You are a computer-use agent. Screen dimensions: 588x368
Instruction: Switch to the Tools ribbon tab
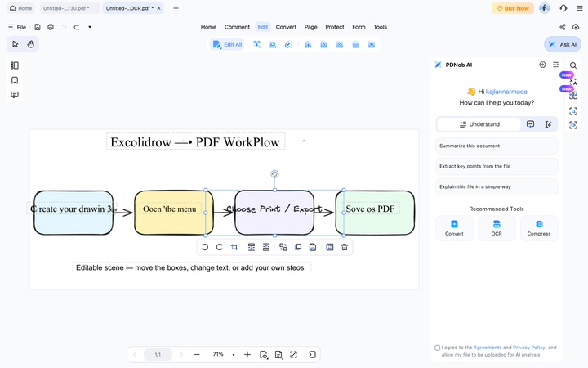[x=381, y=27]
